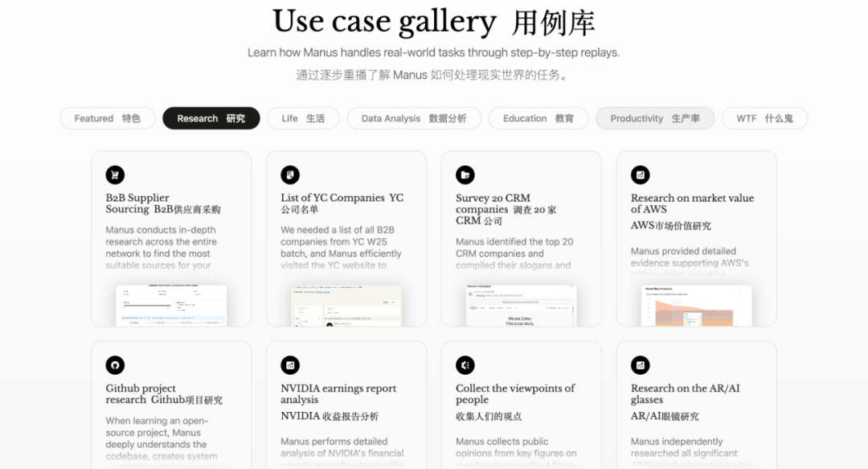Open the Github project research title
Screen dimensions: 868x469
pyautogui.click(x=164, y=393)
